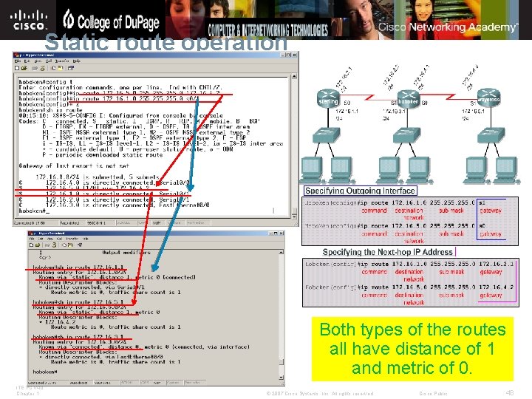Click upper terminal scrollbar up arrow
This screenshot has width=532, height=399.
click(294, 76)
